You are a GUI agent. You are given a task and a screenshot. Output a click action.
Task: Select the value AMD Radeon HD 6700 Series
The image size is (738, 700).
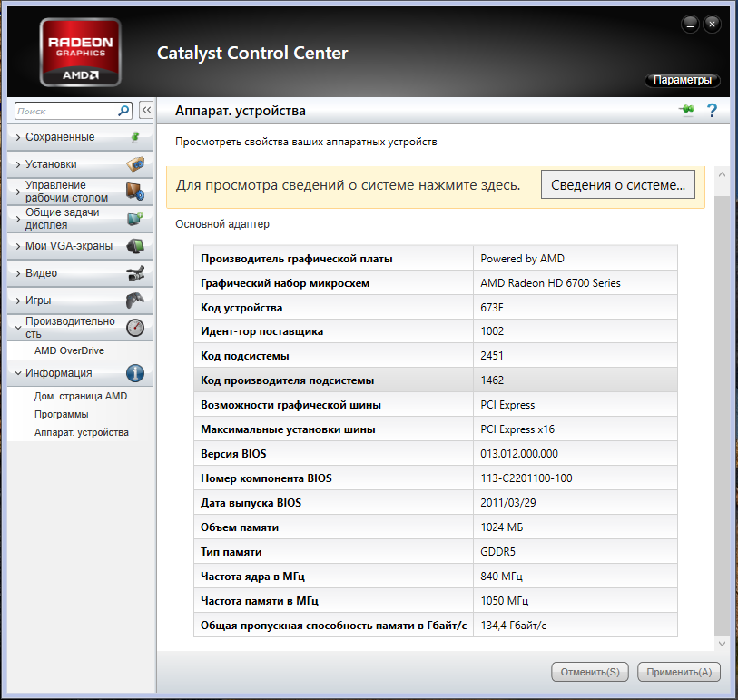(550, 283)
